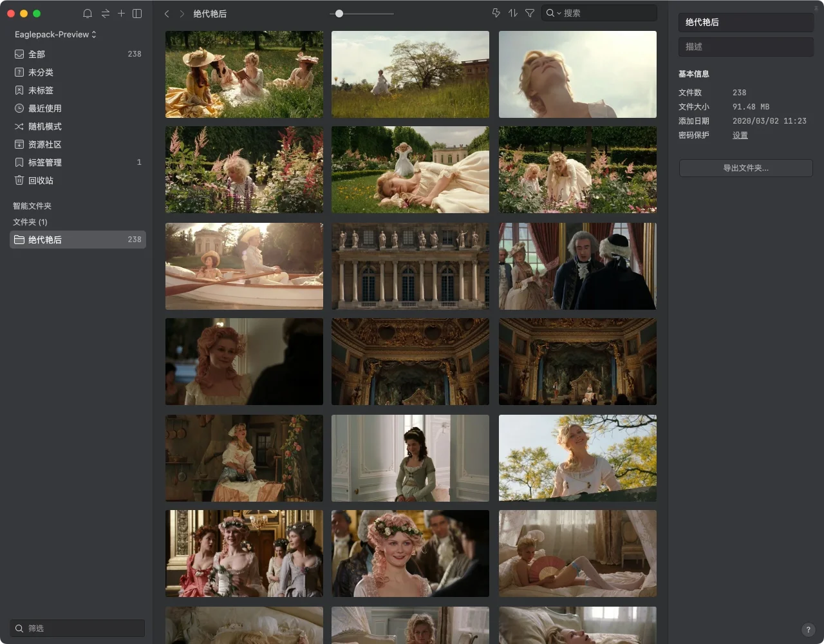Click the 智能文件夹 section header
824x644 pixels.
[32, 206]
